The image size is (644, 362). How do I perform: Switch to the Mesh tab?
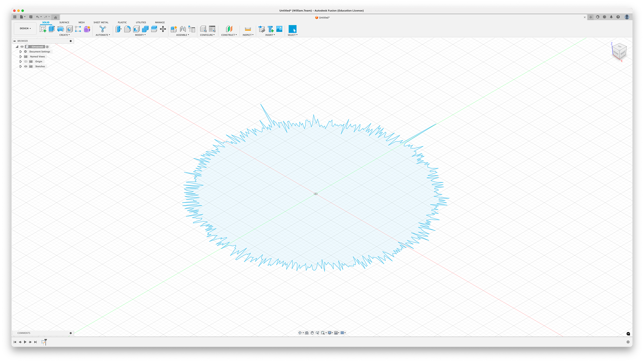coord(82,22)
